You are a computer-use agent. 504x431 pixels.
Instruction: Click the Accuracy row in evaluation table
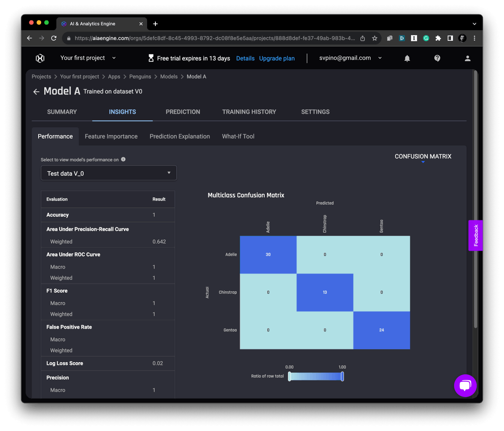[108, 215]
